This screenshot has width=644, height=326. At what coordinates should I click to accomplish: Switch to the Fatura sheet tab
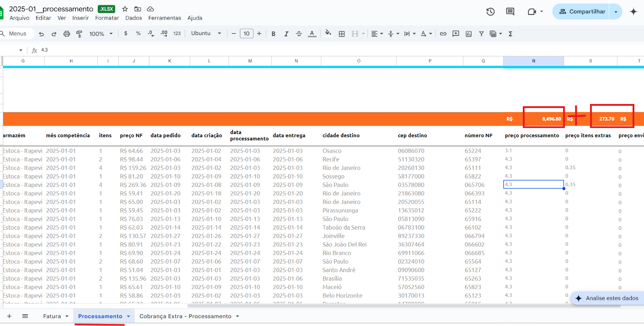coord(52,316)
